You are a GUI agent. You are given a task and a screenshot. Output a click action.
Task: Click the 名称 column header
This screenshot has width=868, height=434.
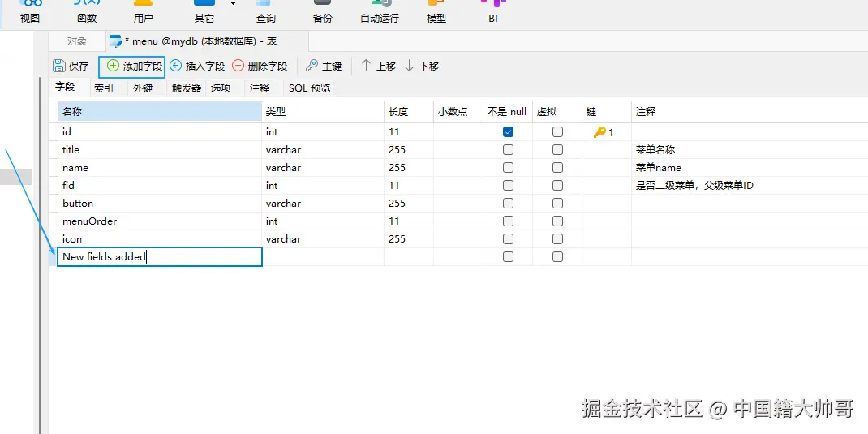click(160, 112)
